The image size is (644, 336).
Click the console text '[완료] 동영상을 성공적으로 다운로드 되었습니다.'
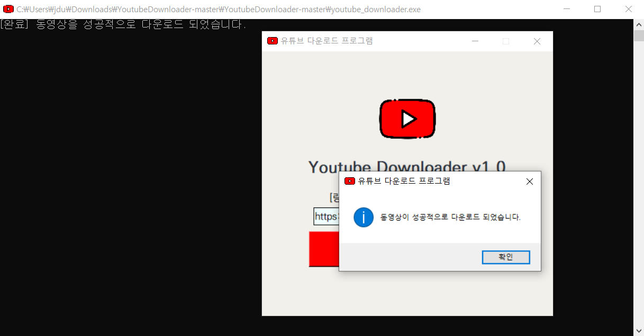[123, 25]
